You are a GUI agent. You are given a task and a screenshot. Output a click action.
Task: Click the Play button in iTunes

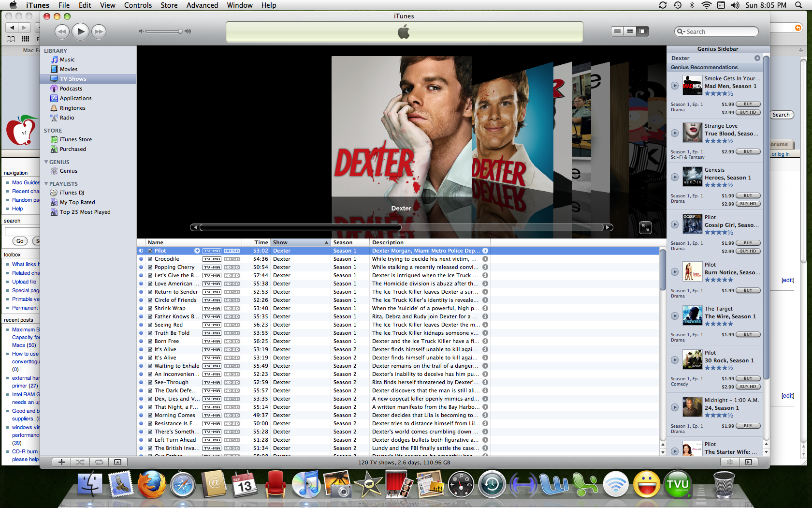(81, 31)
